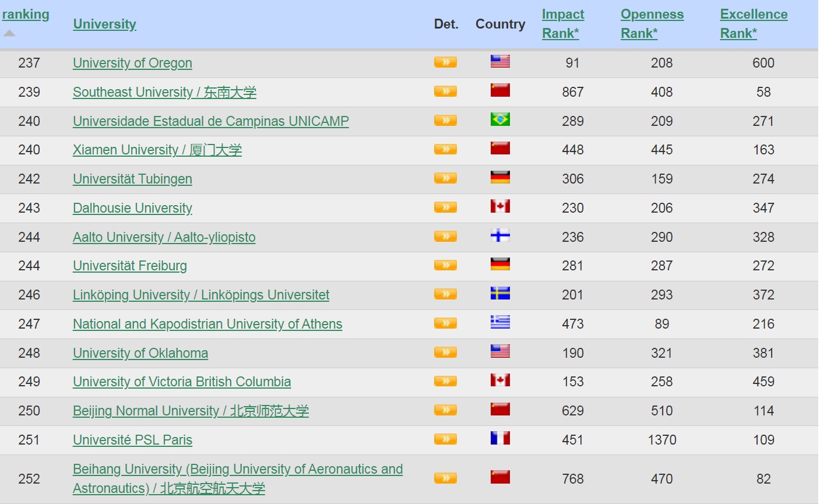The height and width of the screenshot is (504, 820).
Task: Open details for University of Oregon
Action: tap(445, 62)
